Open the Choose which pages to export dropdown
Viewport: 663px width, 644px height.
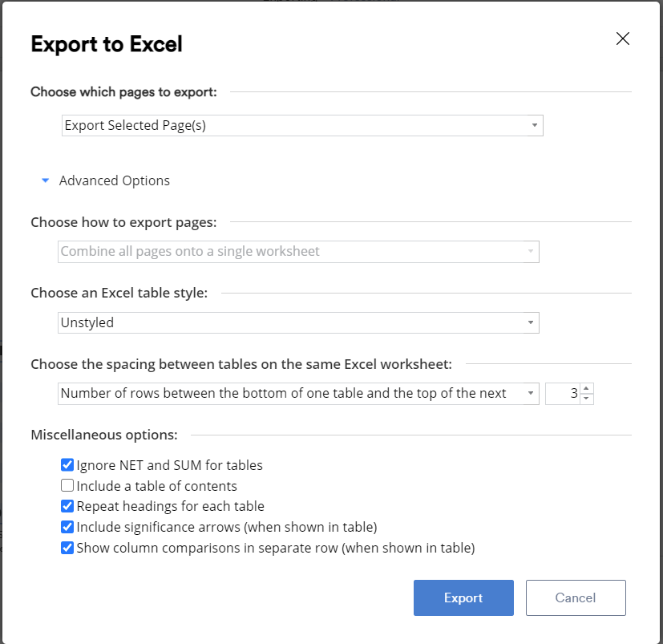(302, 125)
